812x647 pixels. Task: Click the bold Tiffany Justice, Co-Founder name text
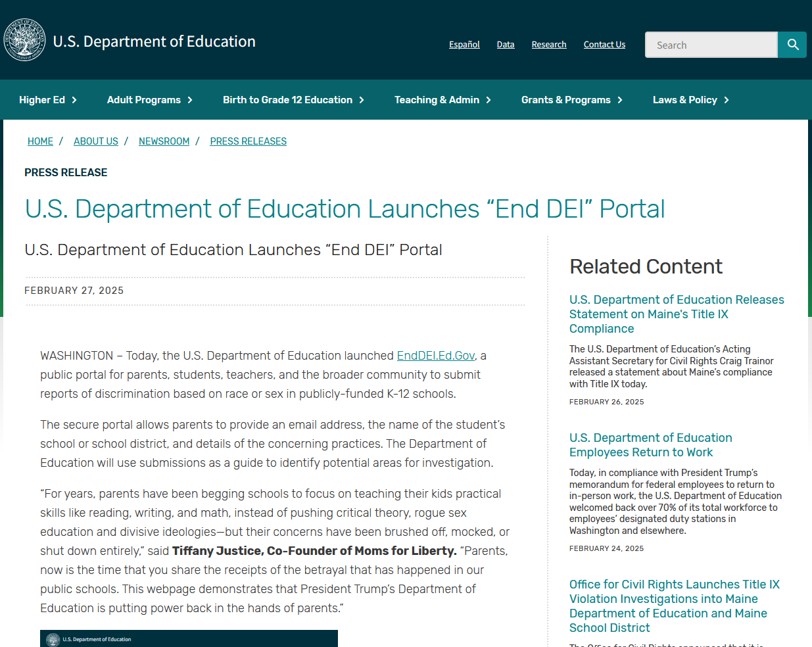coord(314,551)
